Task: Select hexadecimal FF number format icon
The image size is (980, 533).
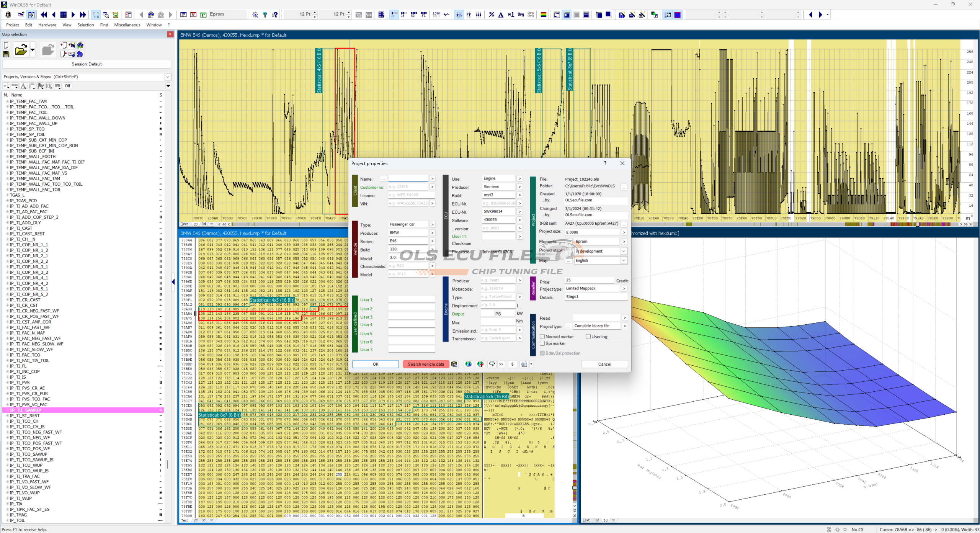Action: tap(469, 15)
